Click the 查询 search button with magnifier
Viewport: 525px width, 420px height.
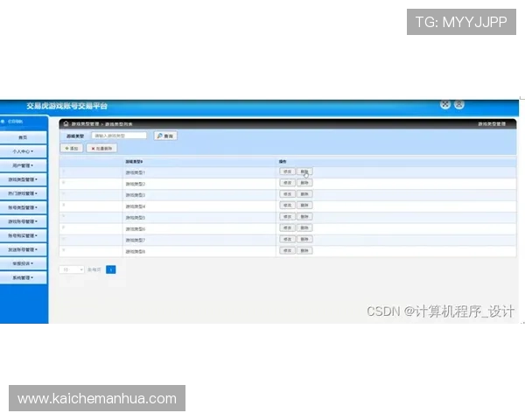(x=165, y=136)
